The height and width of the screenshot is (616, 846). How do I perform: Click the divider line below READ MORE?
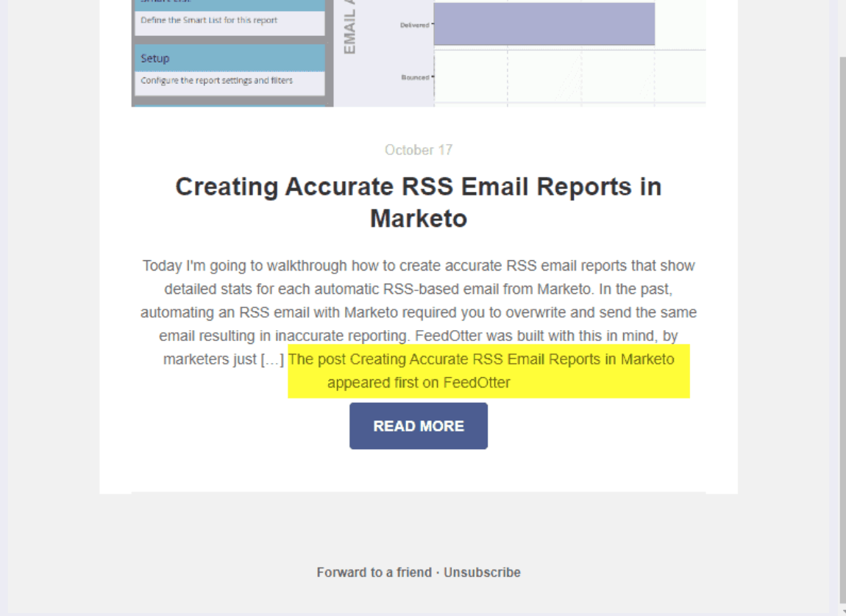418,493
